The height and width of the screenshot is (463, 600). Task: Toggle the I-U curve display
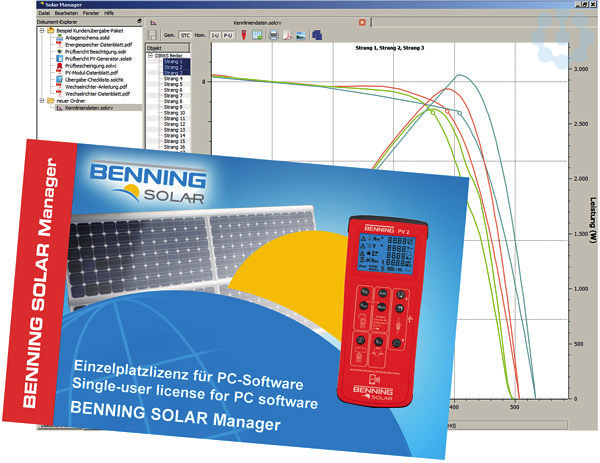click(212, 34)
